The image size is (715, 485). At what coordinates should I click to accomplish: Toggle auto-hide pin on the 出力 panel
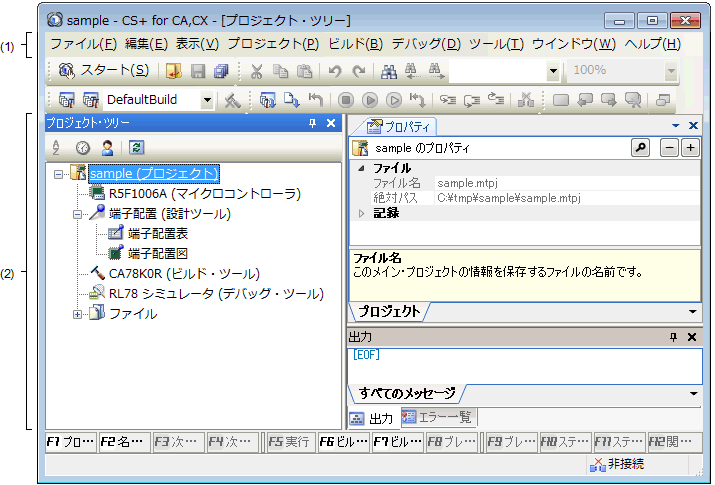pyautogui.click(x=673, y=337)
